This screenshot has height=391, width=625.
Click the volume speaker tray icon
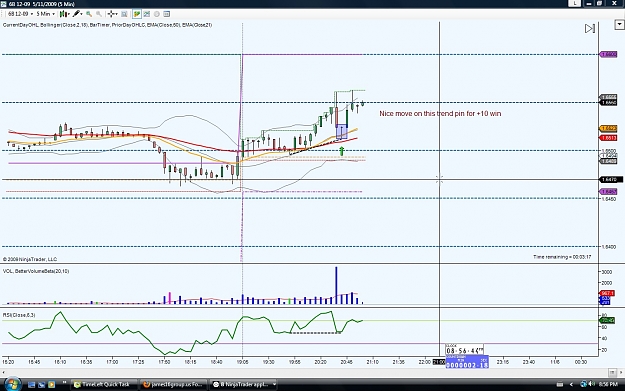592,384
